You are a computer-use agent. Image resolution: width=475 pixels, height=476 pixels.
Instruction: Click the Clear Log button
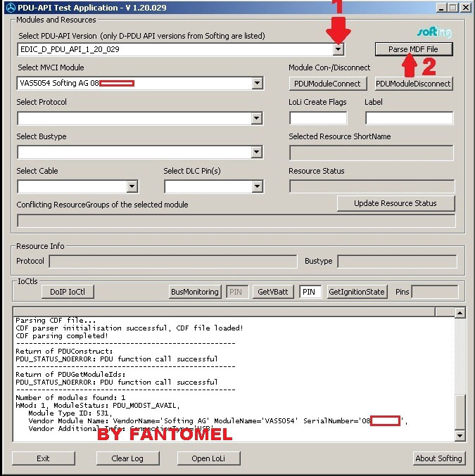click(127, 458)
